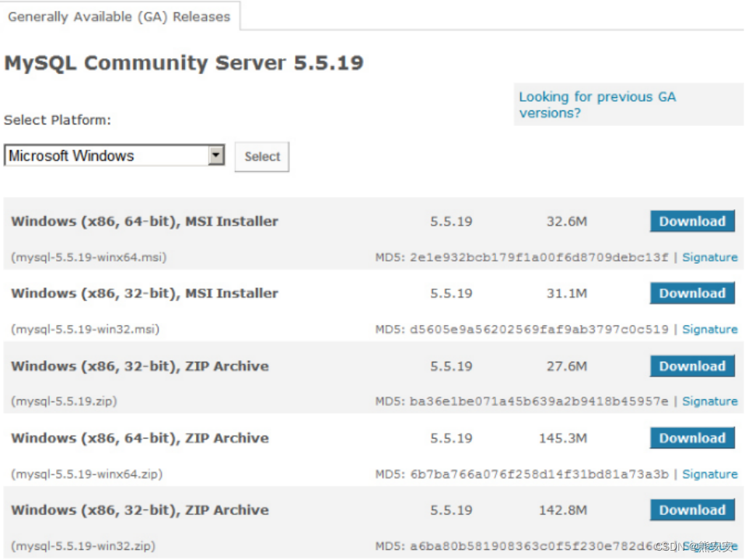Image resolution: width=745 pixels, height=560 pixels.
Task: Download the 64-bit MSI Installer 32.6M
Action: 692,221
